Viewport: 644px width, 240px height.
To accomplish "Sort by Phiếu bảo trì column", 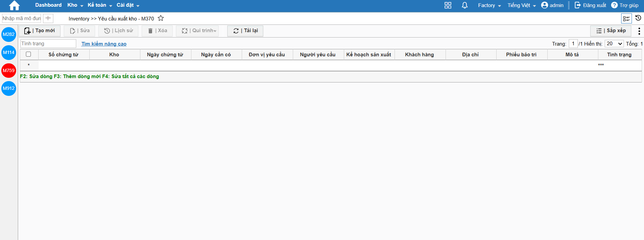I will [x=521, y=55].
